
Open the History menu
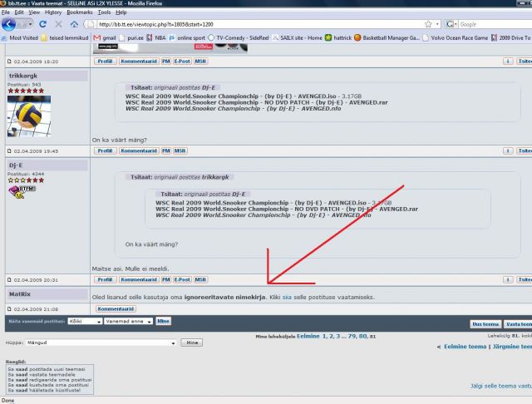[52, 13]
